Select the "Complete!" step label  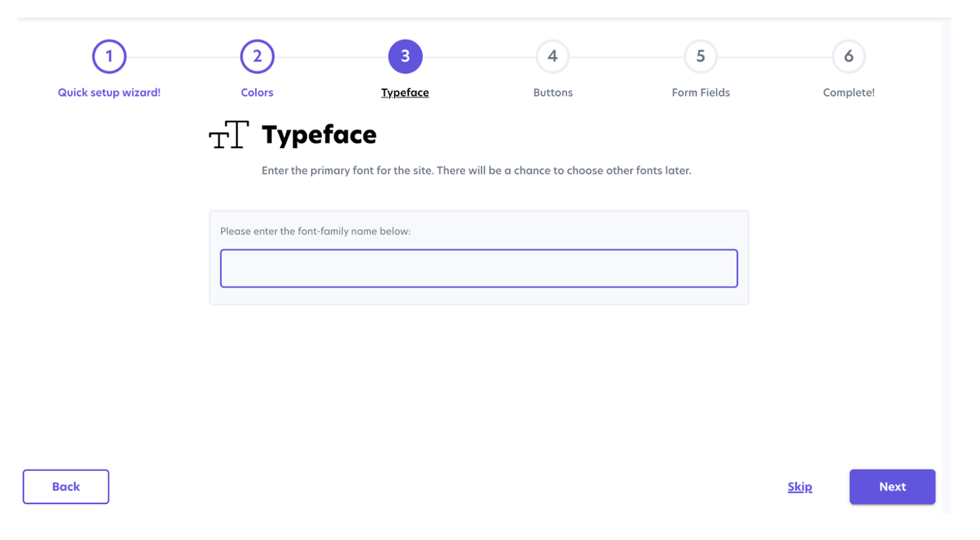848,93
